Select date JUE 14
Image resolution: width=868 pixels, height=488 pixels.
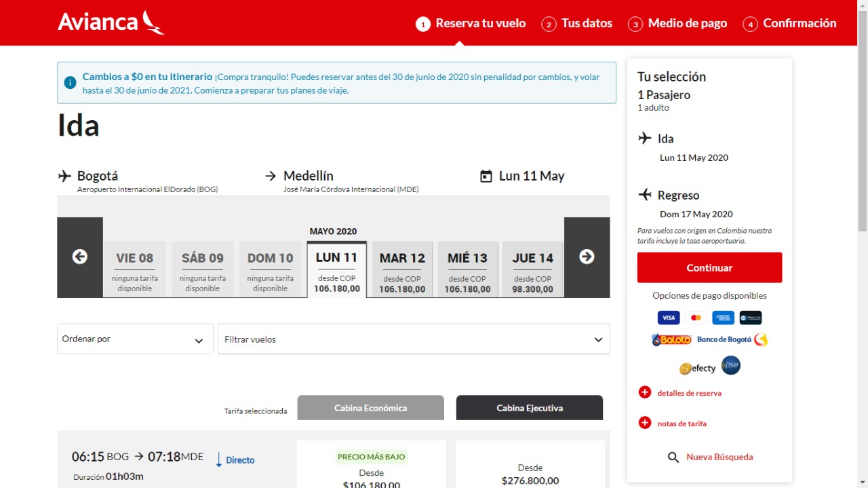tap(533, 269)
